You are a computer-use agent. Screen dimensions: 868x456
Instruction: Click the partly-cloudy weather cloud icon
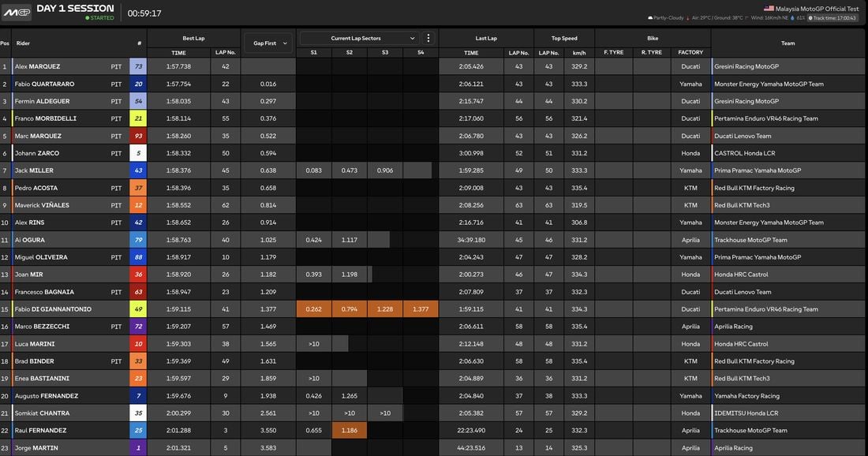click(650, 17)
